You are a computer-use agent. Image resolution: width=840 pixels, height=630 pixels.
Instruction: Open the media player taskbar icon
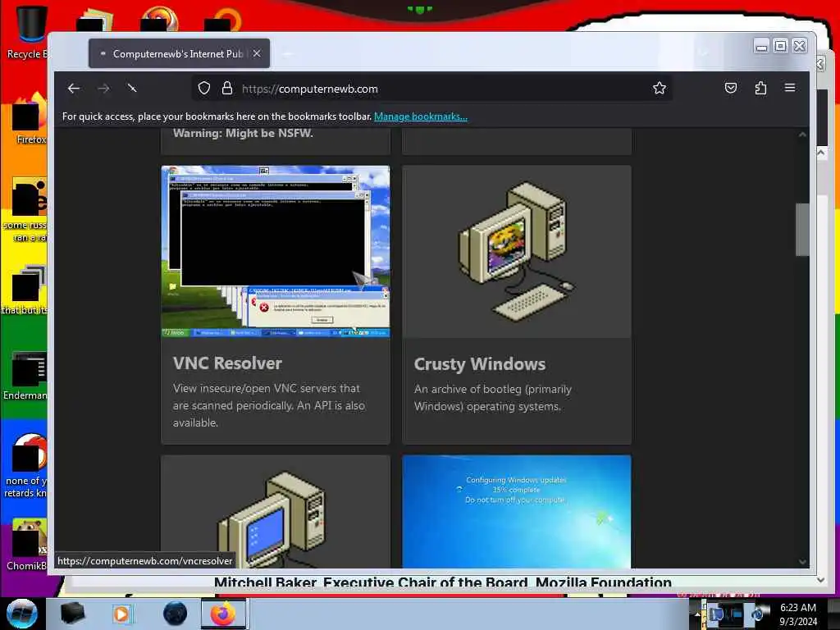click(x=121, y=614)
